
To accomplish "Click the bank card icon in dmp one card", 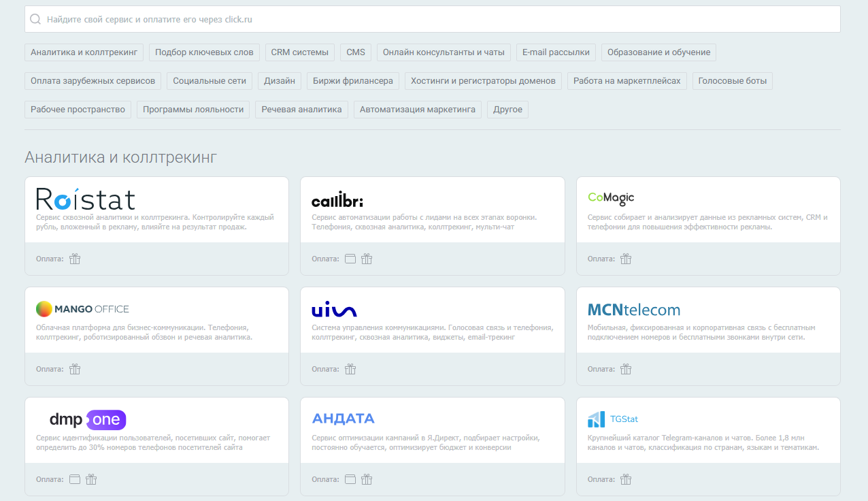I will point(75,479).
